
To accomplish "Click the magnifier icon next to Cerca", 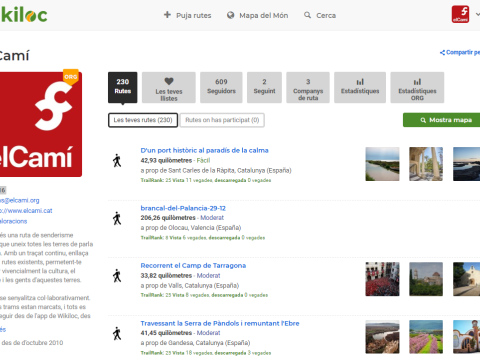I will click(307, 15).
